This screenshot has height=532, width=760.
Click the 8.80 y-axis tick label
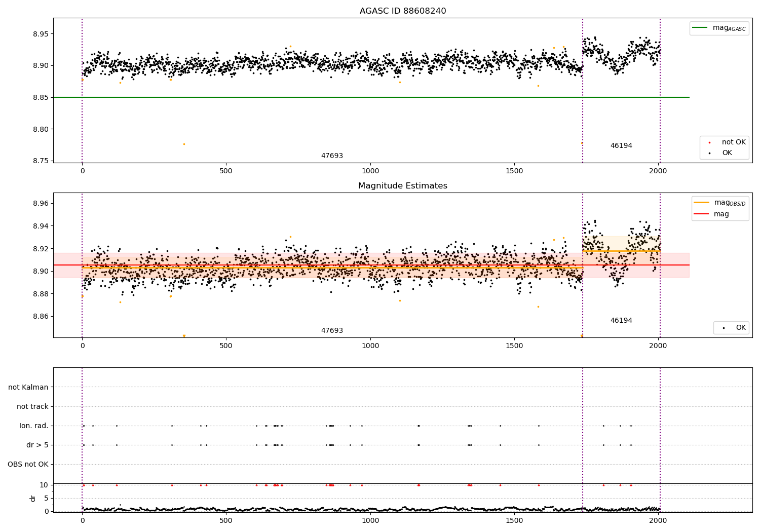coord(41,129)
